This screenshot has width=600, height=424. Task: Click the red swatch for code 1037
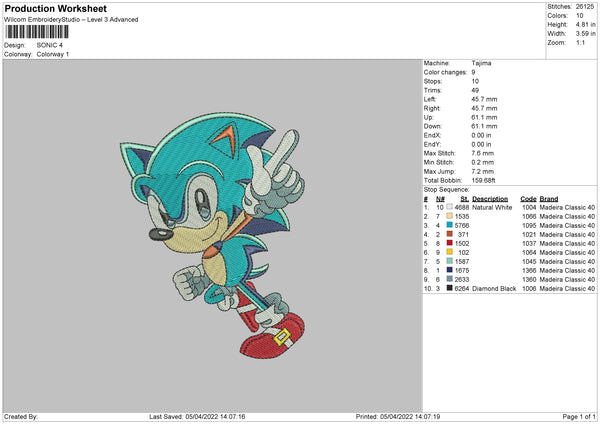(x=450, y=243)
